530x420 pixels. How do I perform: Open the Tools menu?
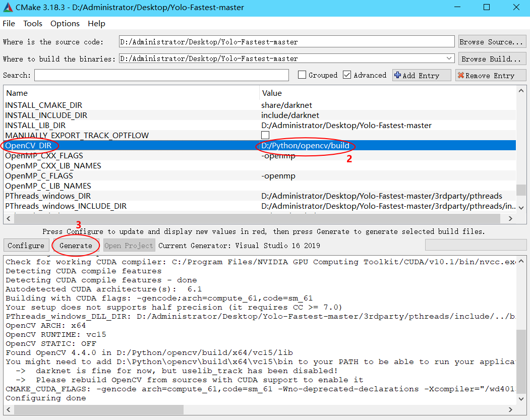[x=33, y=24]
